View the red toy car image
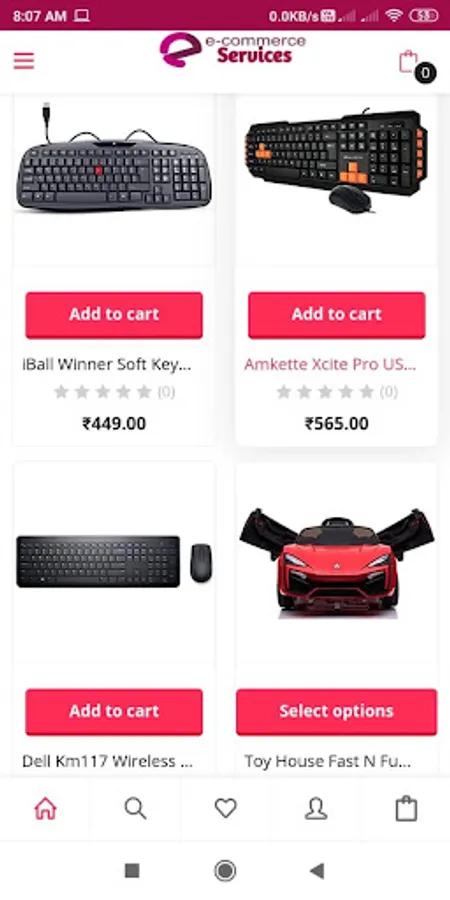This screenshot has height=900, width=450. point(336,562)
